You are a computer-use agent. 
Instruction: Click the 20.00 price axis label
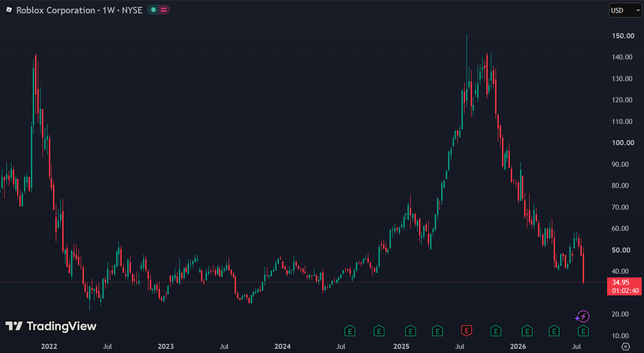(x=620, y=314)
